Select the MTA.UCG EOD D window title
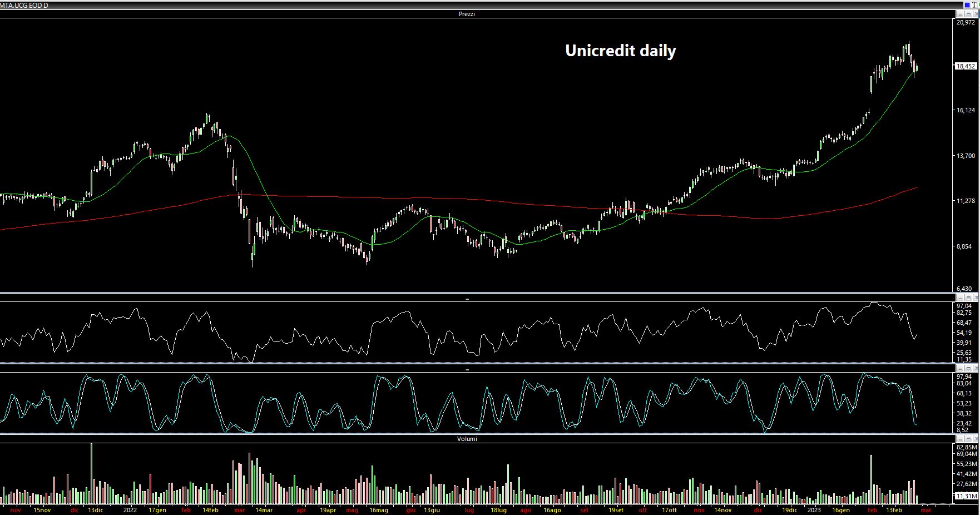 24,5
